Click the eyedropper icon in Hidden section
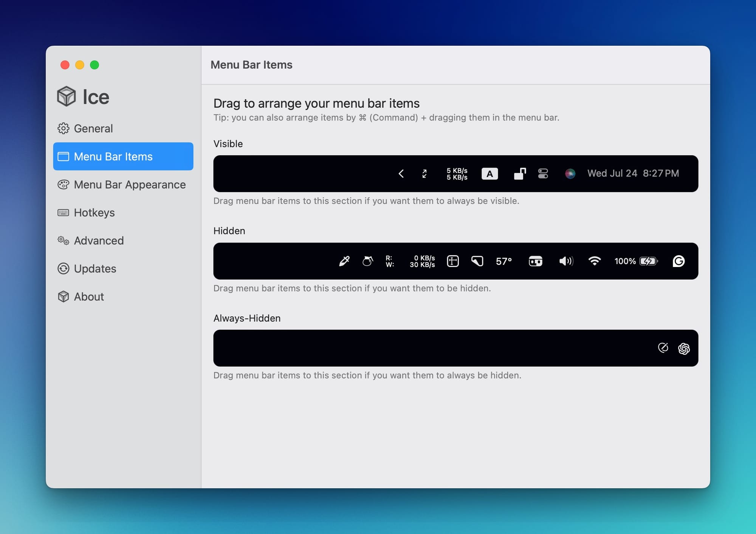The image size is (756, 534). tap(344, 261)
